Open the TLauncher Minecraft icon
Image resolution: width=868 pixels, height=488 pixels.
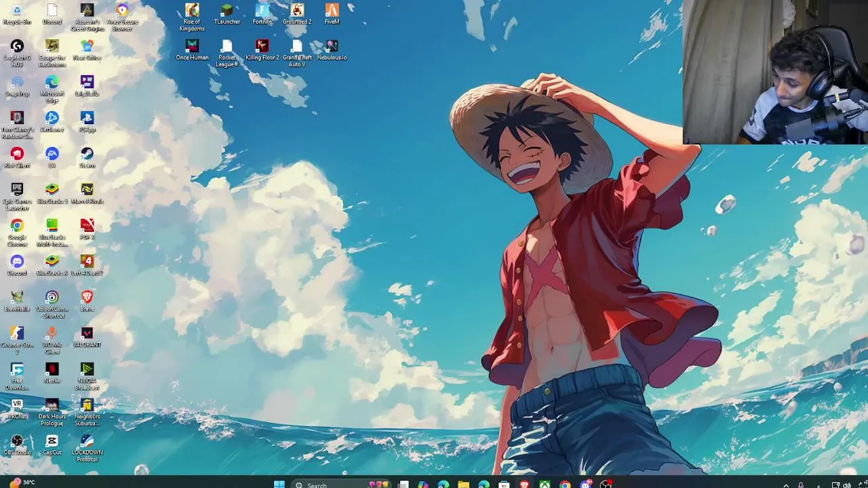coord(227,14)
